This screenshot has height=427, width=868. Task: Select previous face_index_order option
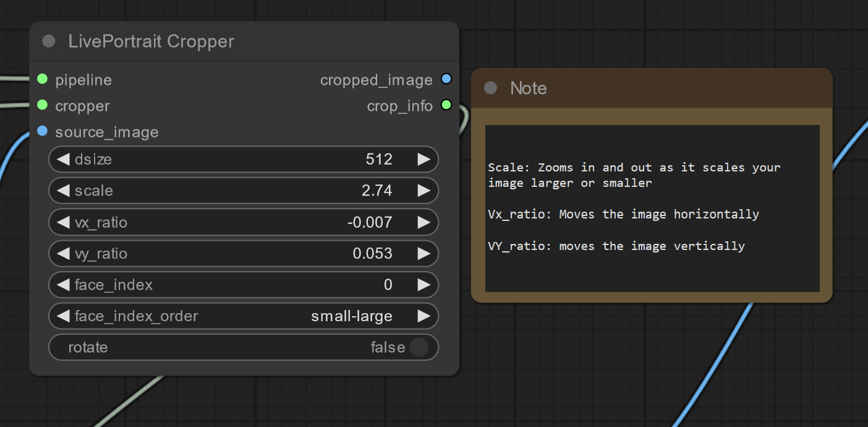pyautogui.click(x=63, y=316)
